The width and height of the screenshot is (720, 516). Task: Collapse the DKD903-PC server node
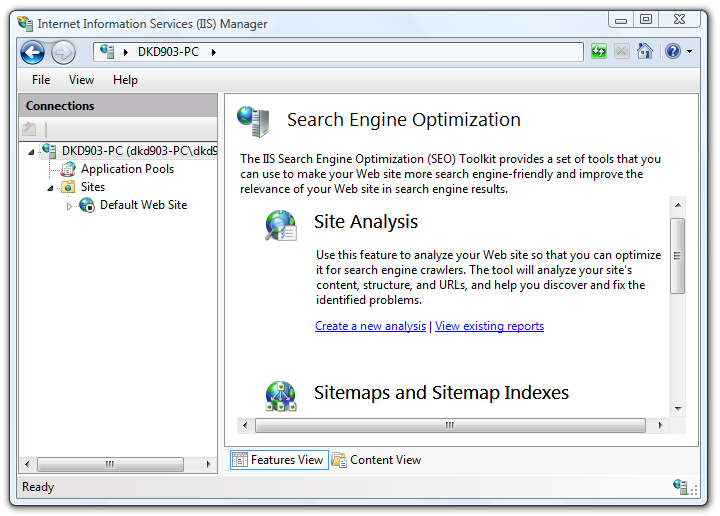[31, 152]
